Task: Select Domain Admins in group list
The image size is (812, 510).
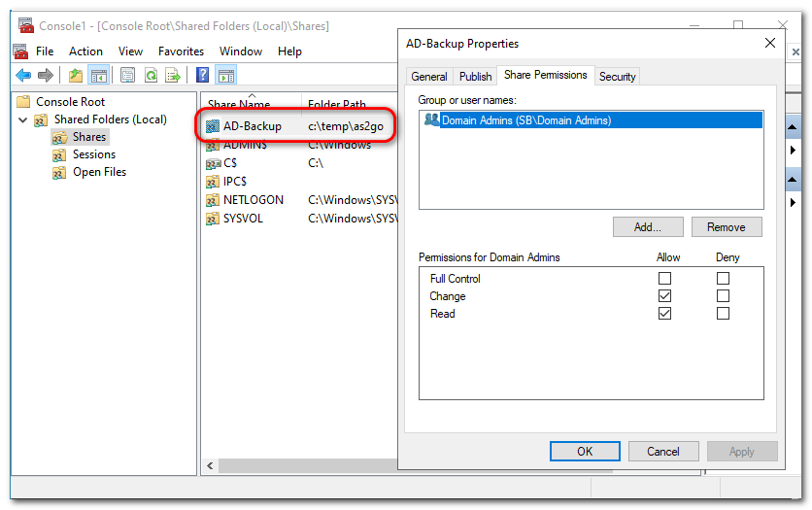Action: pos(525,121)
